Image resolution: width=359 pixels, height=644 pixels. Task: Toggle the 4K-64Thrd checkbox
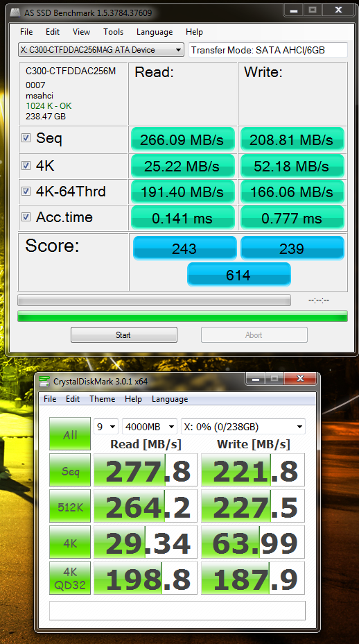point(26,192)
